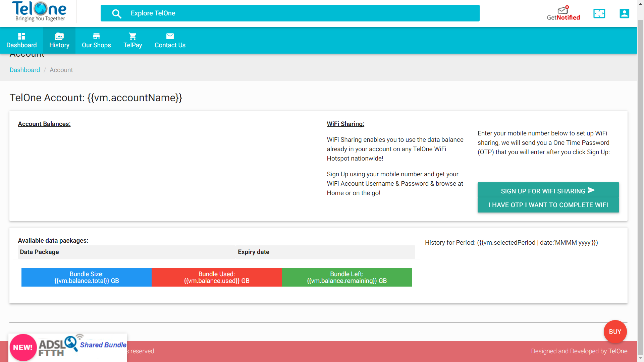Click the red Bundle Used bar
Viewport: 644px width, 362px height.
pyautogui.click(x=217, y=277)
